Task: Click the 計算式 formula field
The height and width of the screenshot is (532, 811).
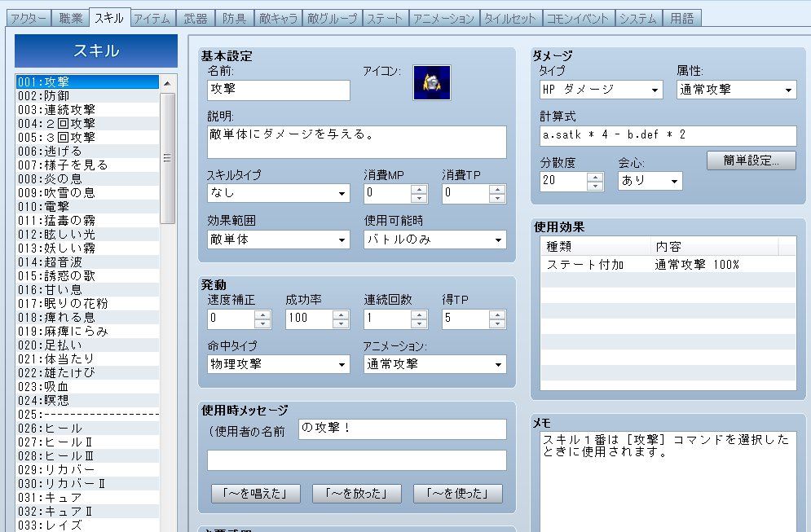Action: 668,135
